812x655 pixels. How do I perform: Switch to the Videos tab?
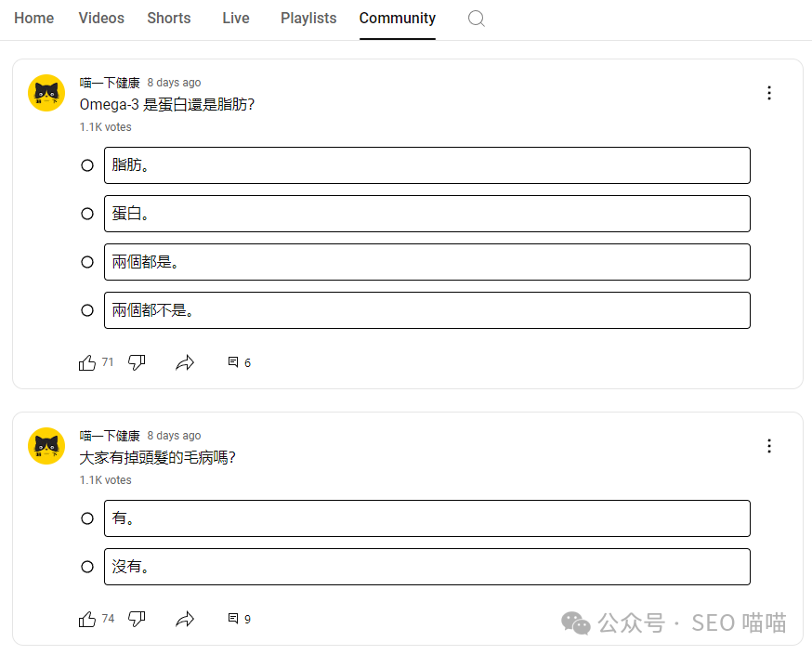tap(101, 19)
